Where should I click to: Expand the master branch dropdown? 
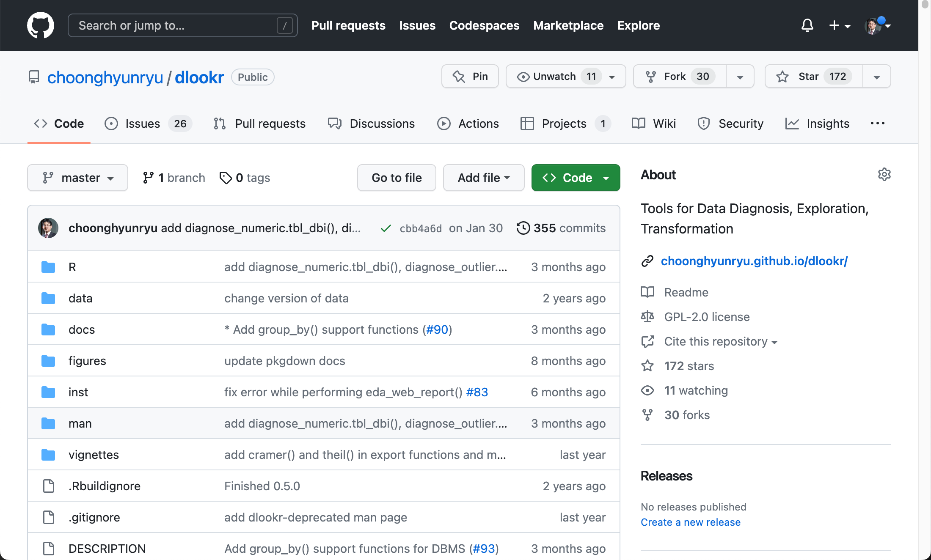(x=77, y=178)
